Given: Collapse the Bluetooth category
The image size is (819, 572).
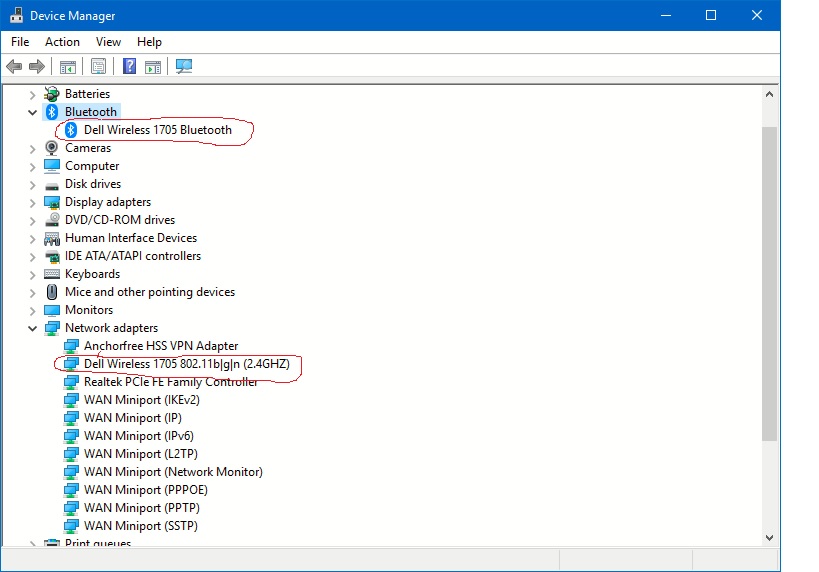Looking at the screenshot, I should point(32,112).
